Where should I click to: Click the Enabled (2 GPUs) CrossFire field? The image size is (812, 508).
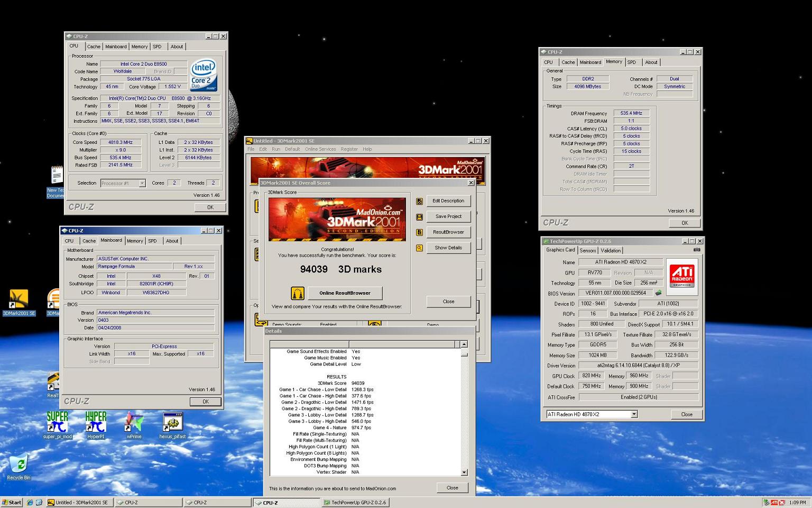pyautogui.click(x=639, y=397)
